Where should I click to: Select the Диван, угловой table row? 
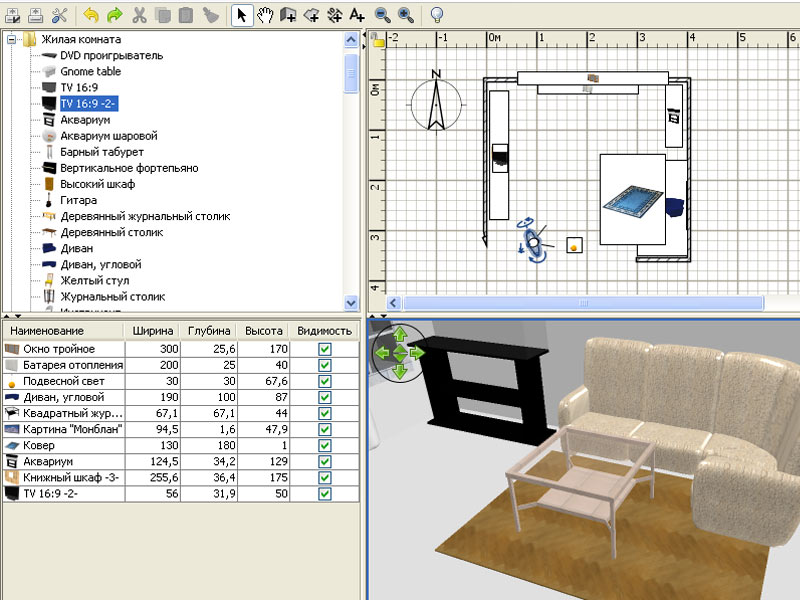click(x=181, y=397)
